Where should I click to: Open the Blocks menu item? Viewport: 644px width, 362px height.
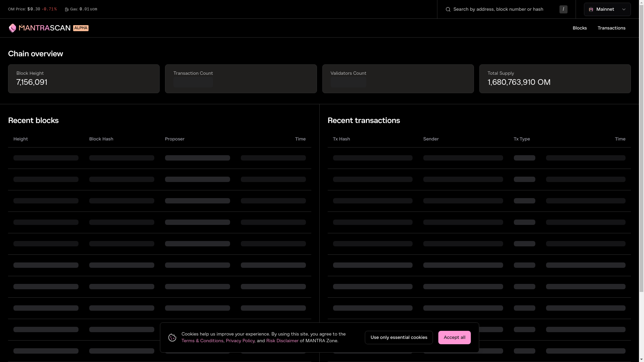pos(580,28)
